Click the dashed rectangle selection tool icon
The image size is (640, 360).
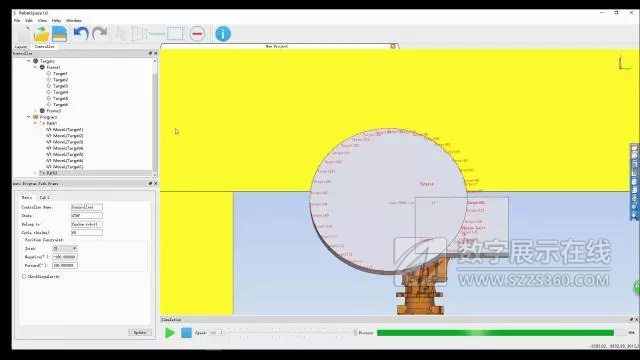click(x=176, y=33)
